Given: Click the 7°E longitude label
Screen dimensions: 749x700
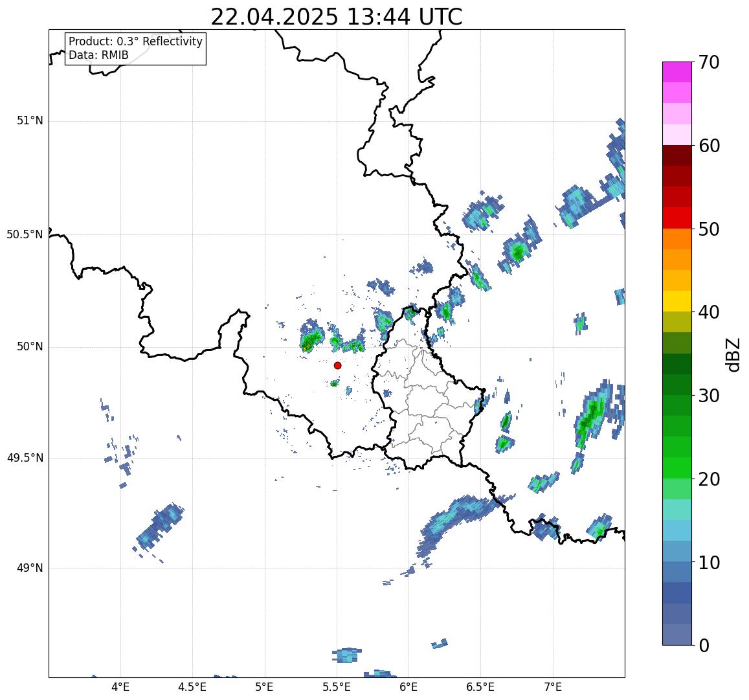Looking at the screenshot, I should click(x=553, y=688).
